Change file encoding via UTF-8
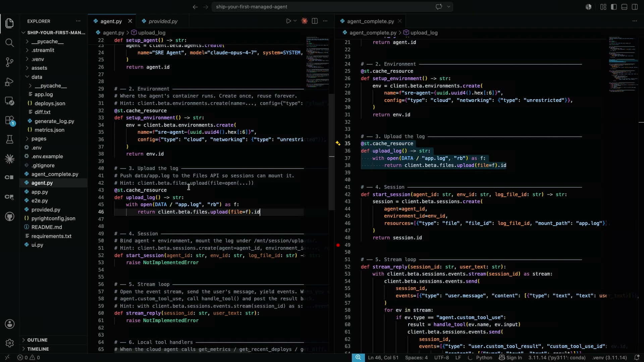The width and height of the screenshot is (644, 362). coord(441,357)
